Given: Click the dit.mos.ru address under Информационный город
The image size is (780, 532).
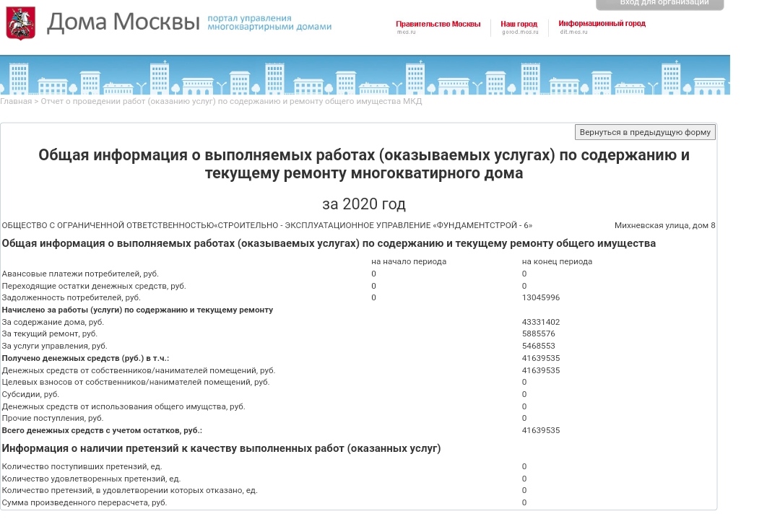Looking at the screenshot, I should tap(573, 32).
